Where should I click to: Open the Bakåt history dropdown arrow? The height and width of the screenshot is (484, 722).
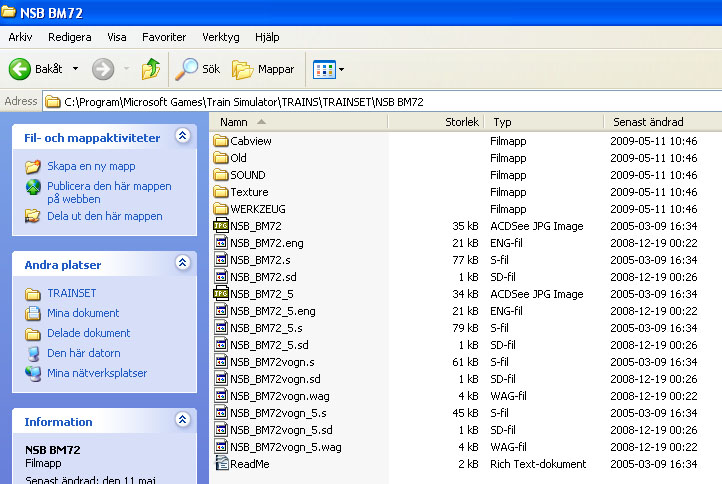75,69
